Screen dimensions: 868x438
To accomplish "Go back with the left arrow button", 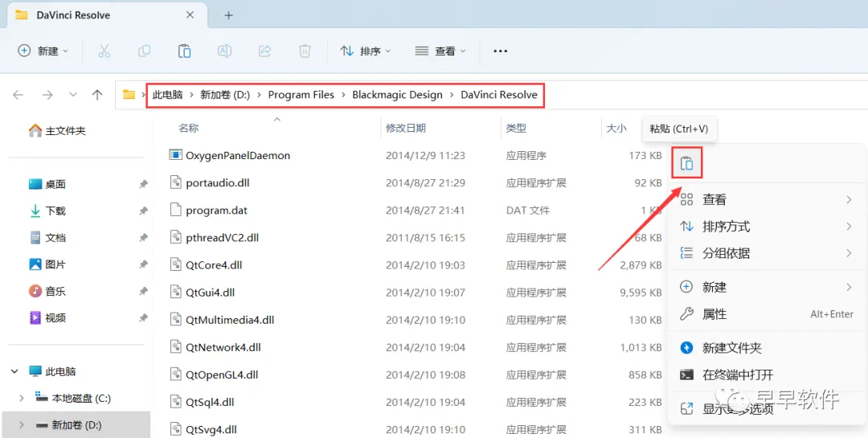I will [18, 95].
